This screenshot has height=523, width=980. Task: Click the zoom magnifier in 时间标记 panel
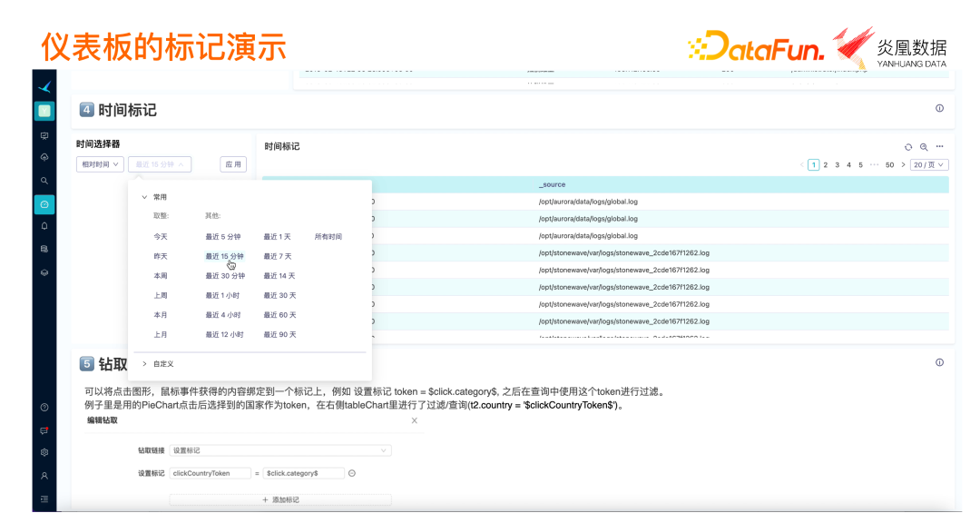[x=924, y=147]
